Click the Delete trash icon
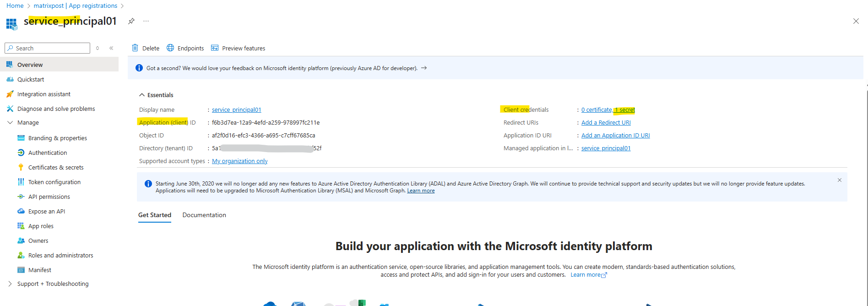The width and height of the screenshot is (868, 306). pos(135,48)
